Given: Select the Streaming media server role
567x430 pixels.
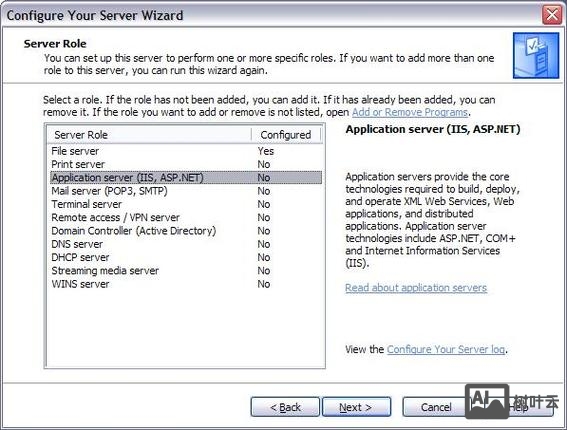Looking at the screenshot, I should (186, 271).
